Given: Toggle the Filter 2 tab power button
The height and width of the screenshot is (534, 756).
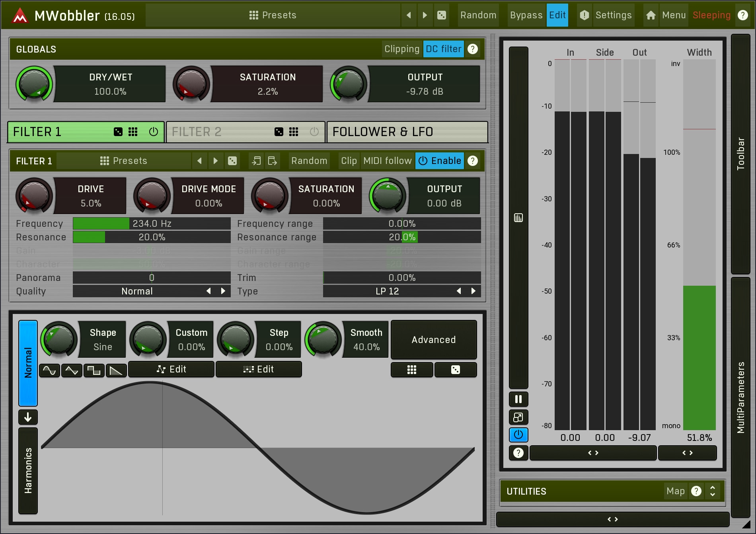Looking at the screenshot, I should 314,132.
